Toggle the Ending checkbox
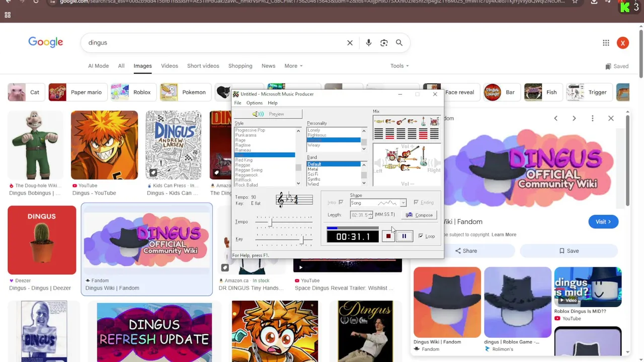This screenshot has width=644, height=362. point(416,202)
